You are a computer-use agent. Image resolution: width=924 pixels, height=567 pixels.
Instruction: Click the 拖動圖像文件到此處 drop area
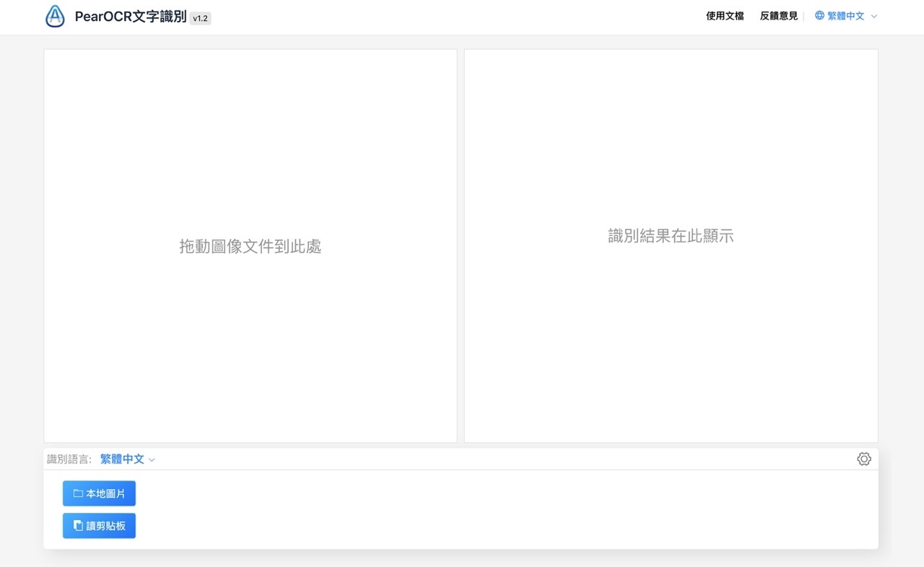click(250, 246)
